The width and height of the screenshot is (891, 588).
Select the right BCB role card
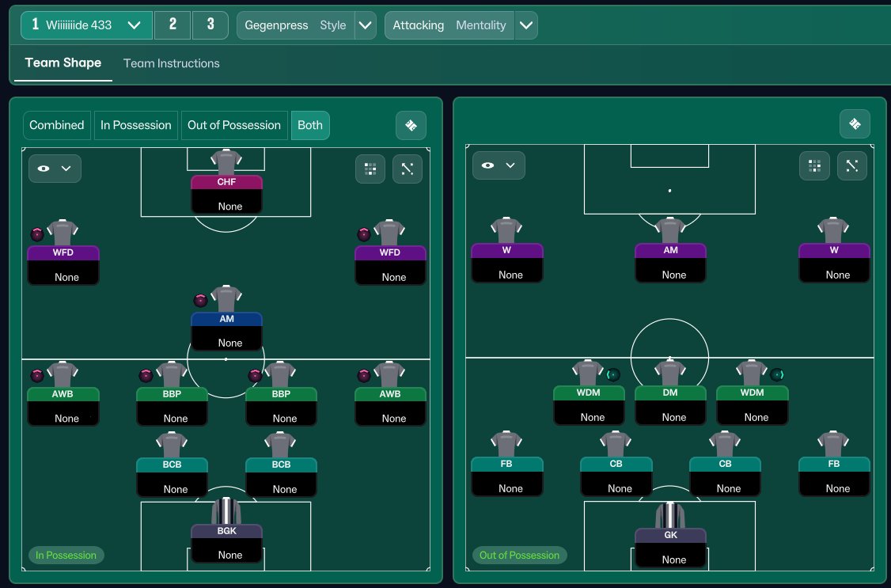click(x=281, y=477)
